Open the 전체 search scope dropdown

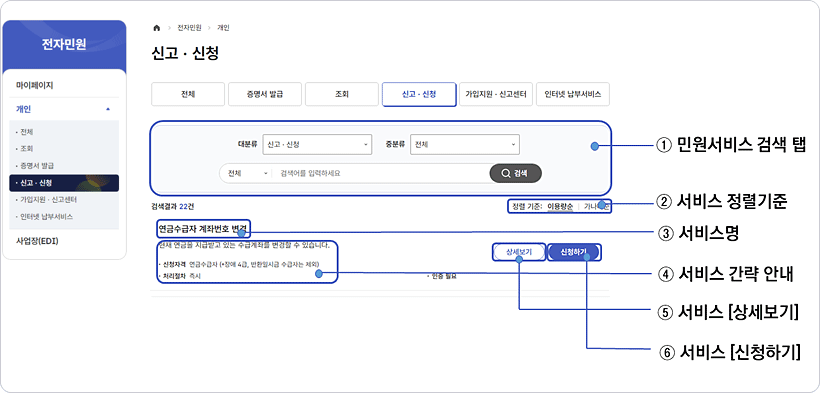246,173
